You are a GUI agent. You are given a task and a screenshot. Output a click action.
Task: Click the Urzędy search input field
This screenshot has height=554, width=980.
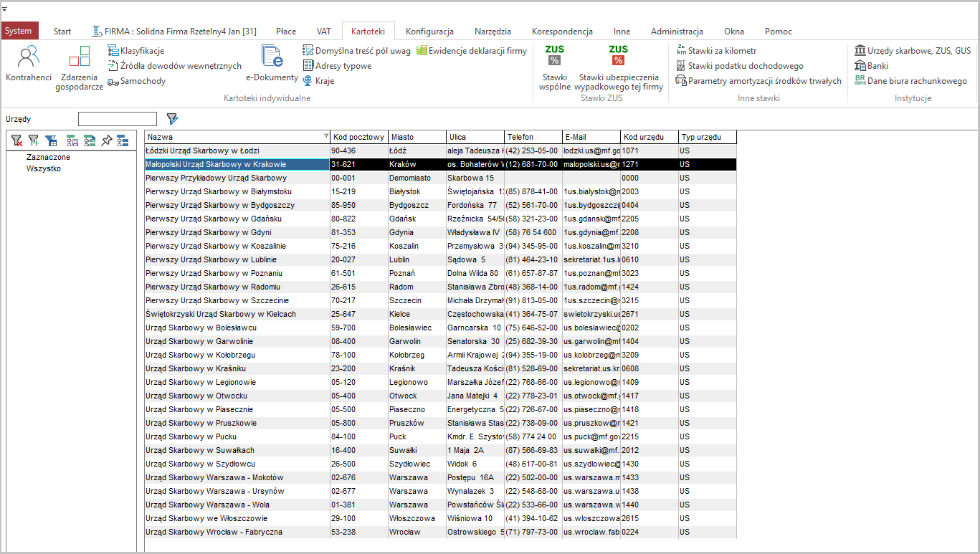point(118,119)
